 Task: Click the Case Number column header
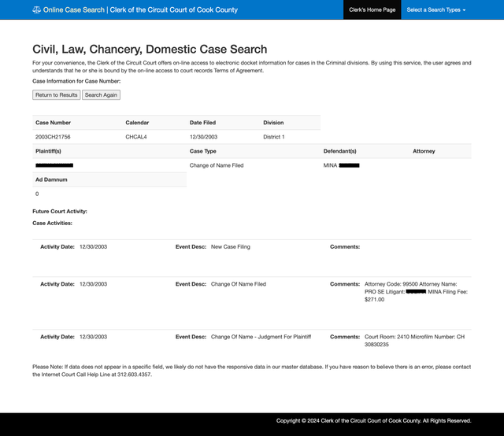[x=53, y=123]
